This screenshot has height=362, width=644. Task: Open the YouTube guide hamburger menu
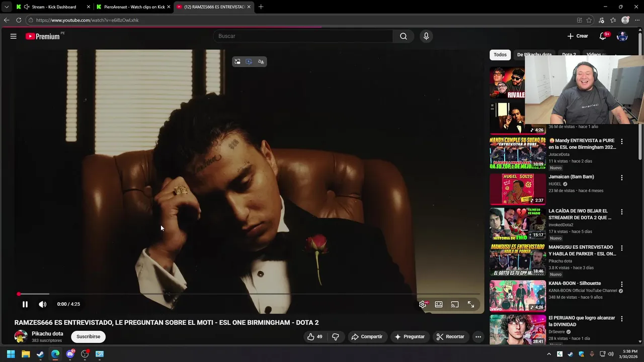pyautogui.click(x=14, y=36)
